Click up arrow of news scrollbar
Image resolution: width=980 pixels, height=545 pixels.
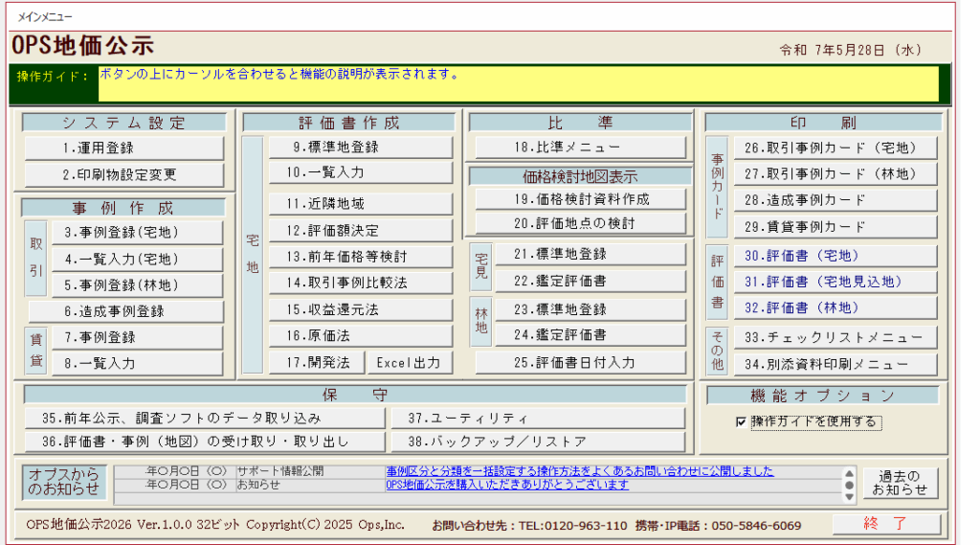pos(849,473)
